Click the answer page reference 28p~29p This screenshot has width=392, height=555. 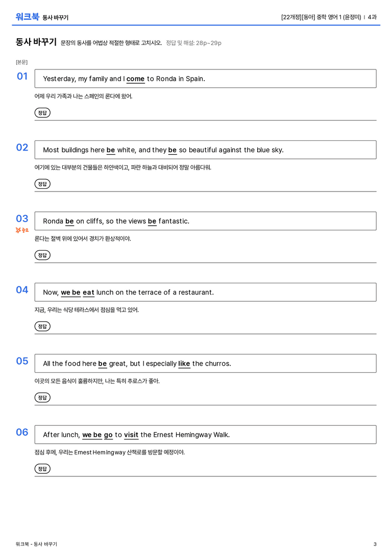point(209,43)
